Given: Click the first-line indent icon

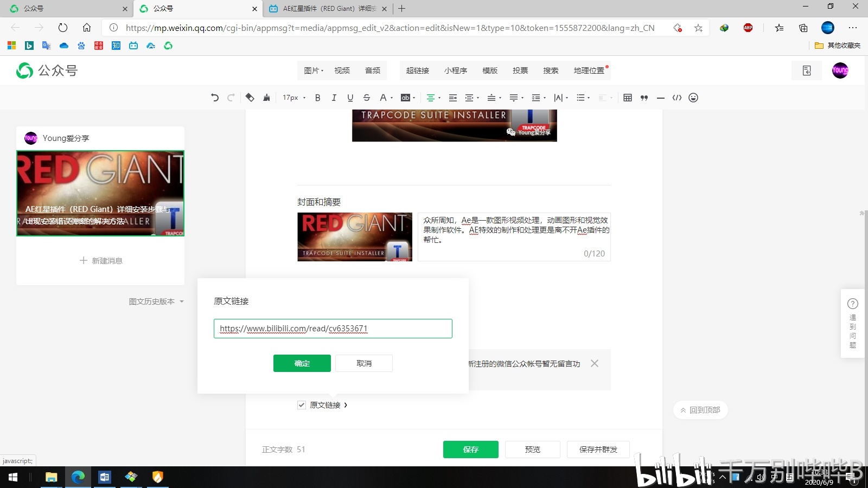Looking at the screenshot, I should 453,98.
